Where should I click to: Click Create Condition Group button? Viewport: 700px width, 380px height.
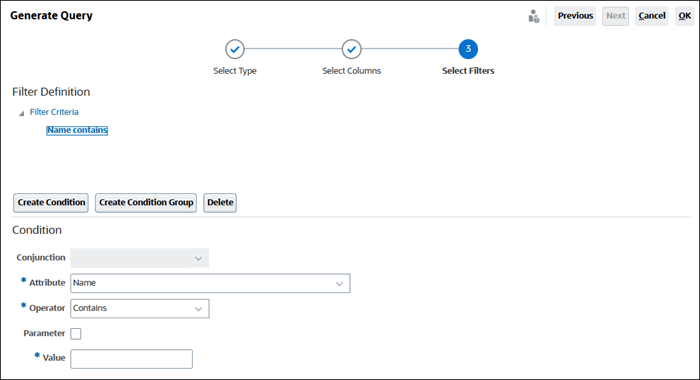pos(146,203)
